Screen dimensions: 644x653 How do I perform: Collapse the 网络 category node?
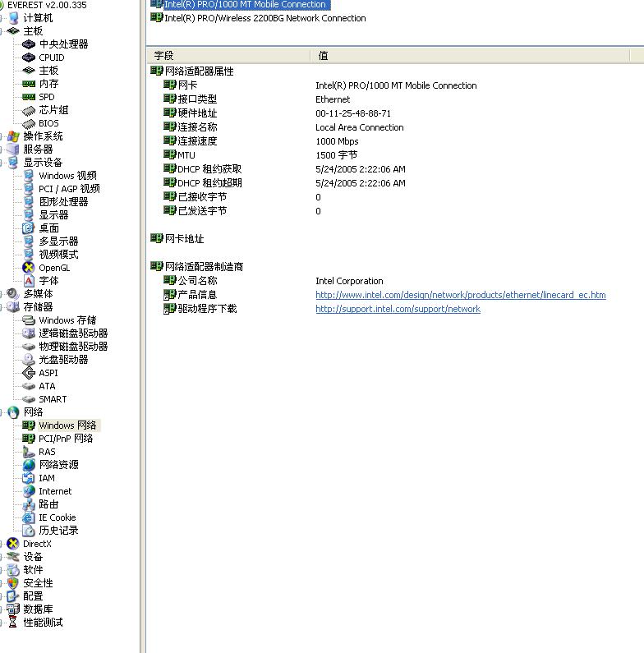2,412
